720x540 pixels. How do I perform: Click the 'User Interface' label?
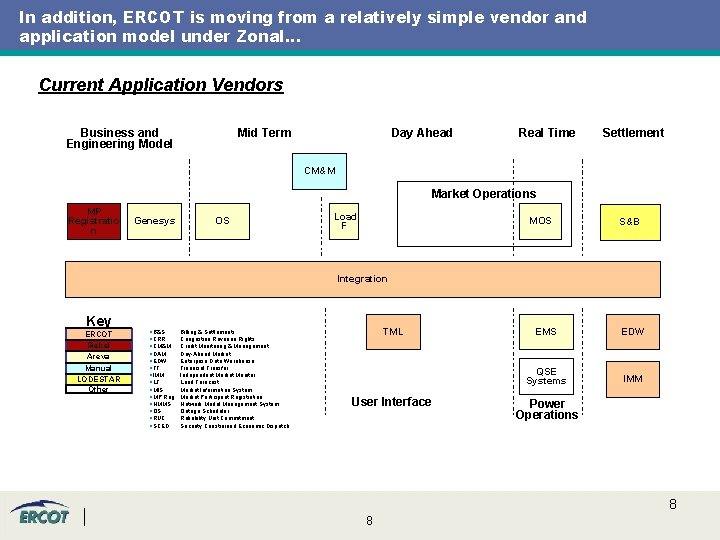391,402
